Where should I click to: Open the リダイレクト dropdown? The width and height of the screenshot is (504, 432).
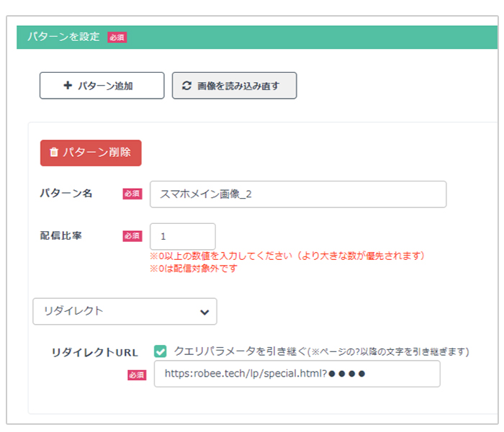(x=125, y=311)
